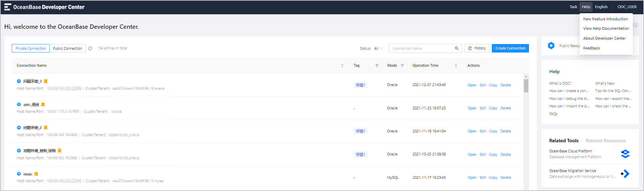Switch to the Public Connection toggle

click(68, 48)
